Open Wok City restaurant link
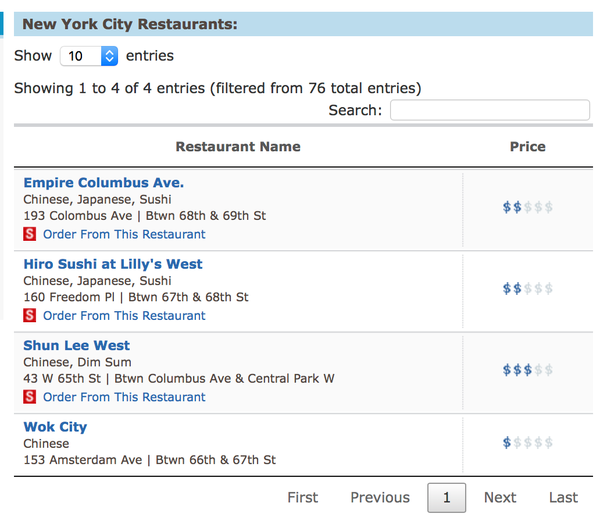Viewport: 600px width, 527px height. (55, 427)
